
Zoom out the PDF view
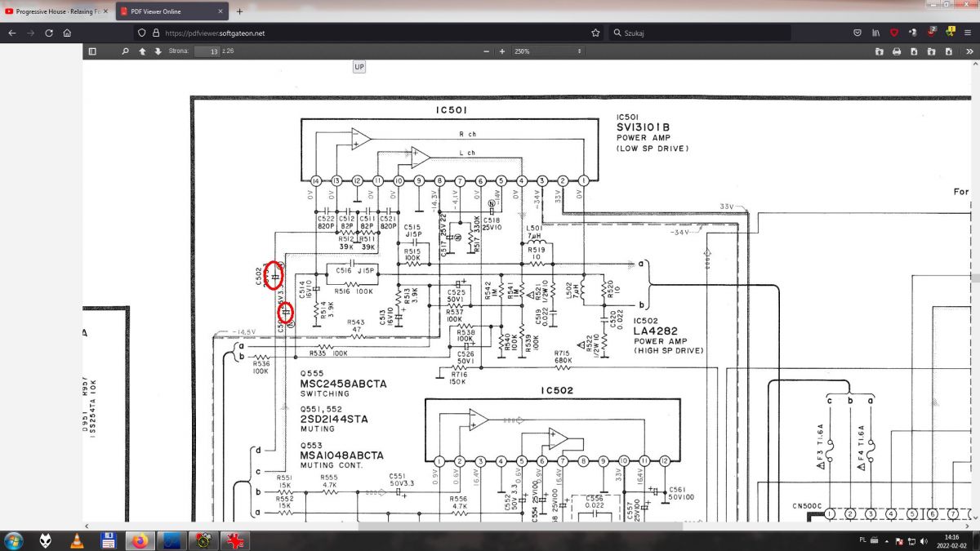click(486, 51)
